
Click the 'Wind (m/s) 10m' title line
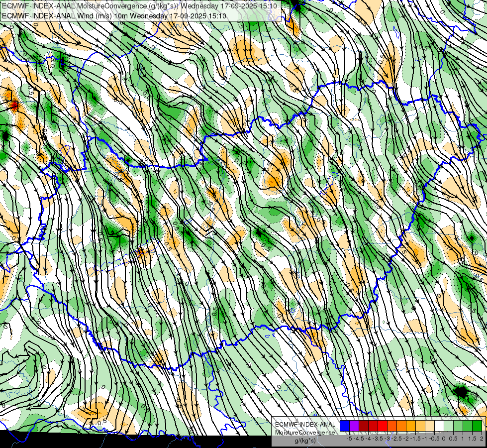[114, 16]
